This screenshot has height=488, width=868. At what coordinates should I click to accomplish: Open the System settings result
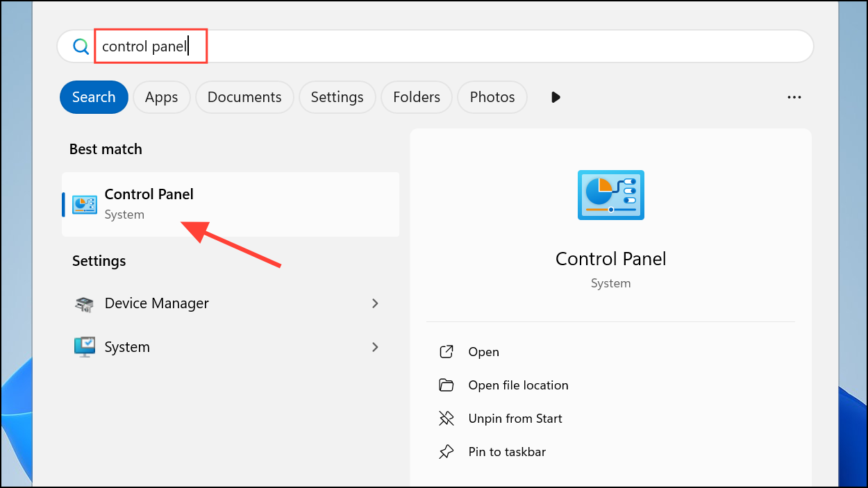pyautogui.click(x=231, y=346)
